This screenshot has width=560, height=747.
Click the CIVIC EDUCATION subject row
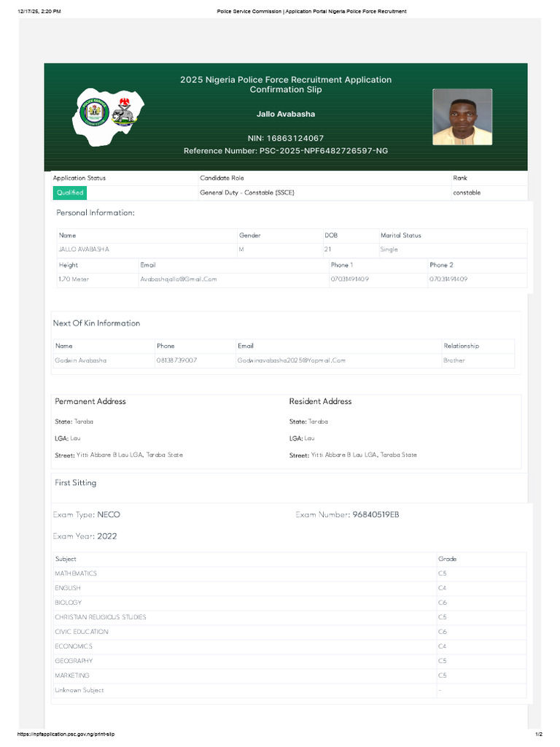290,632
